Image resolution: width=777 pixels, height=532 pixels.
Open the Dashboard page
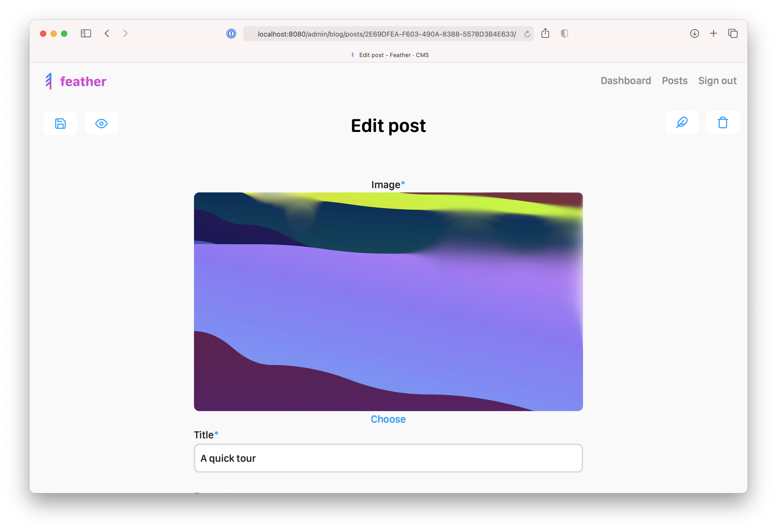[626, 81]
